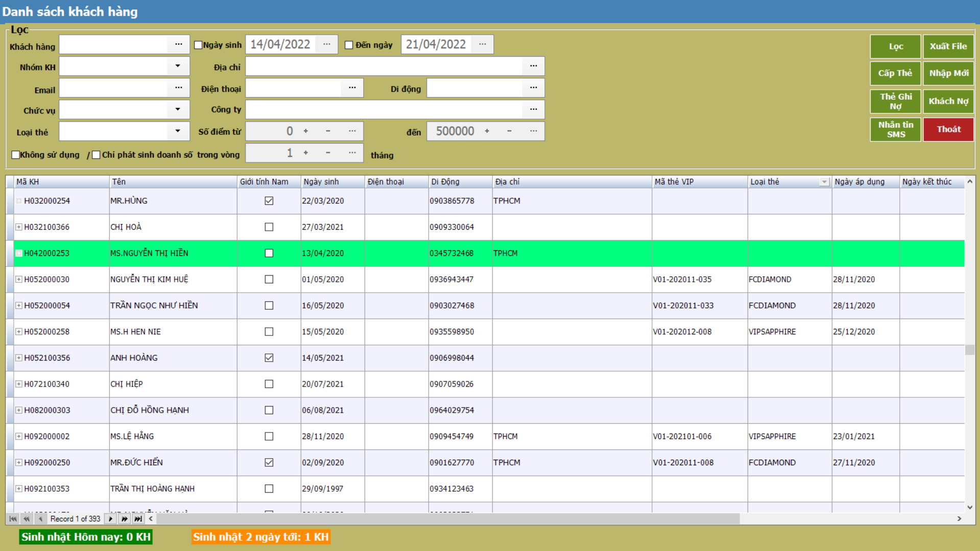Viewport: 980px width, 551px height.
Task: Click ellipsis button in Địa chỉ field
Action: tap(533, 66)
